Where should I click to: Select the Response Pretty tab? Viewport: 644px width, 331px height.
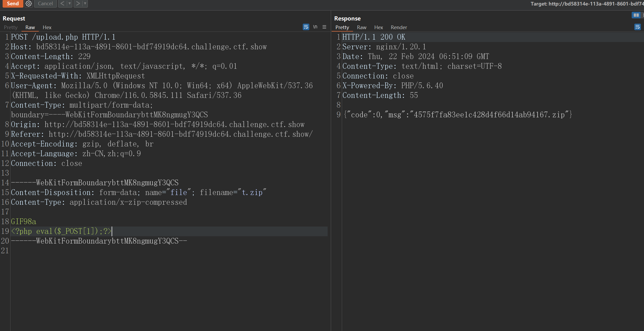(x=342, y=27)
